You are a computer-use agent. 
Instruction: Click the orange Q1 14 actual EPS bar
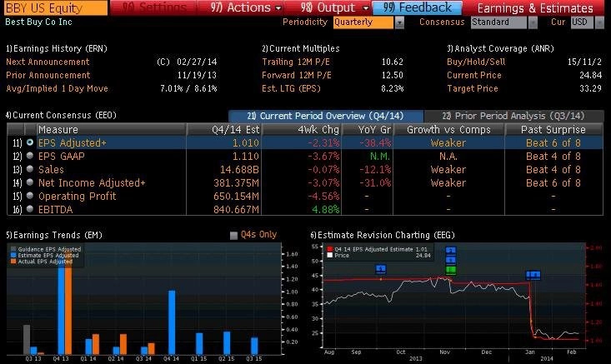tap(96, 344)
